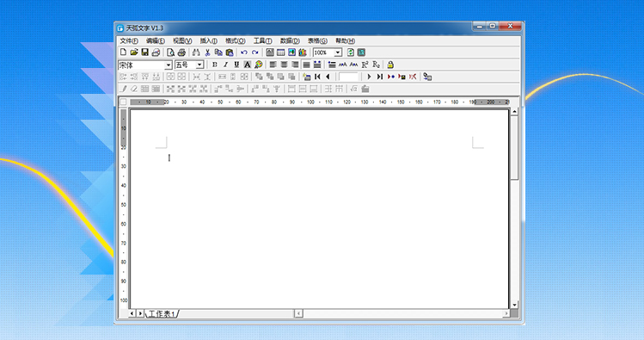Viewport: 644px width, 340px height.
Task: Open print preview with the magnifier page icon
Action: (170, 53)
